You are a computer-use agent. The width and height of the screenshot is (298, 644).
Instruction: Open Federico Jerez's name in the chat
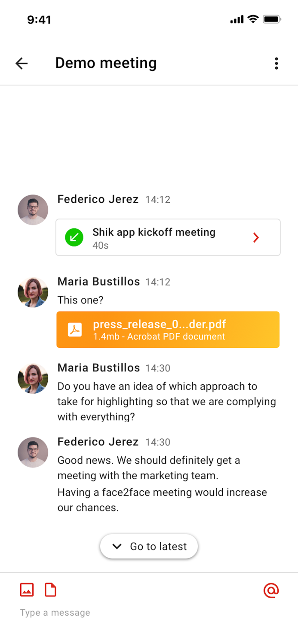(x=98, y=199)
